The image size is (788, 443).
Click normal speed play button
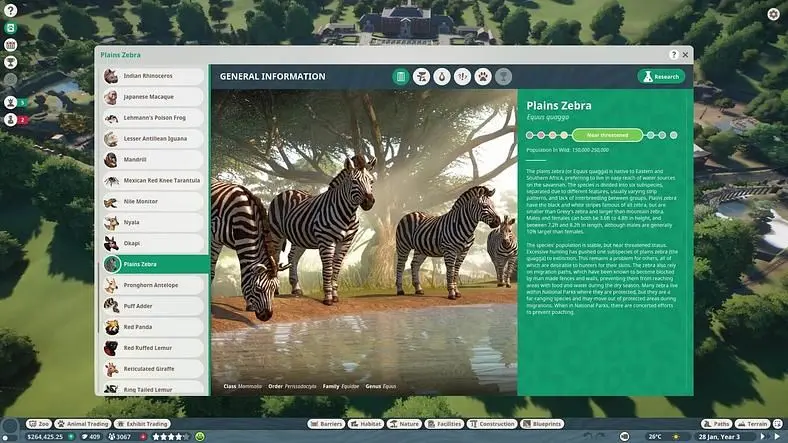pos(763,437)
